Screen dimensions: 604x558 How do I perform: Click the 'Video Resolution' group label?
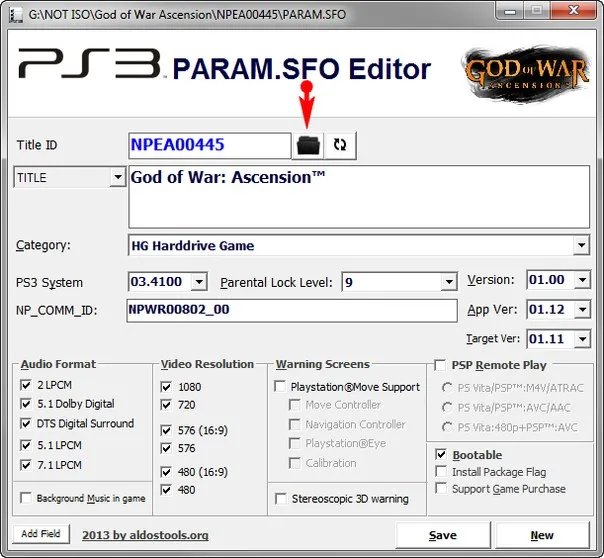pos(207,364)
